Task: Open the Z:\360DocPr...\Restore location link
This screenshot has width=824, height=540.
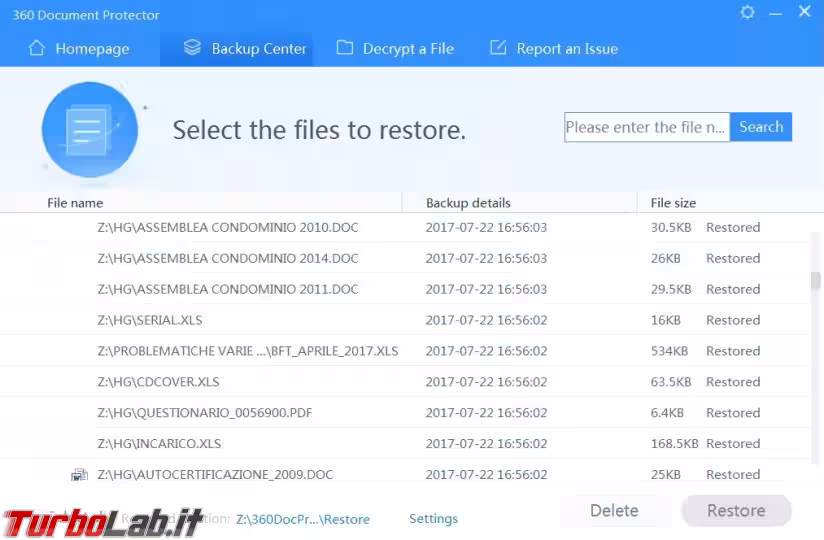Action: click(303, 519)
